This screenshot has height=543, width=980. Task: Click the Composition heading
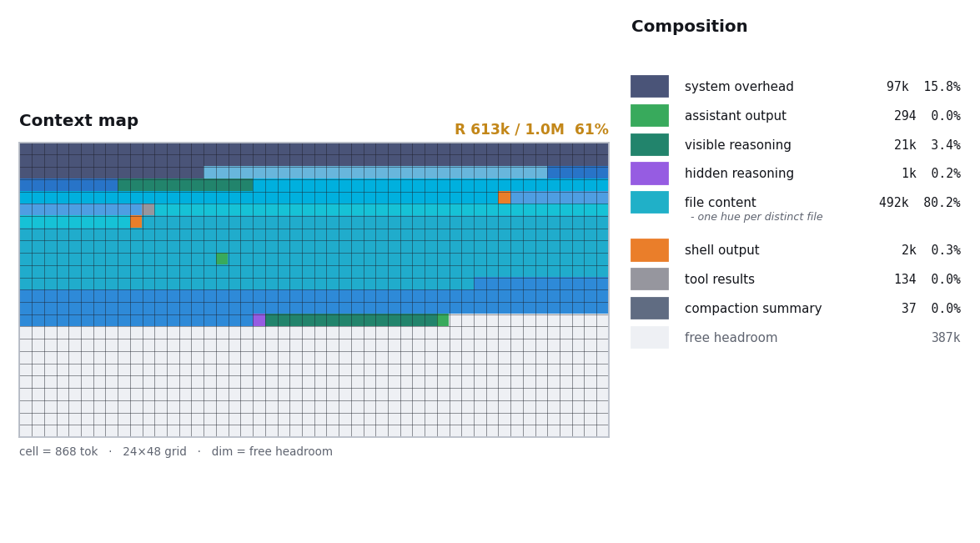(690, 26)
